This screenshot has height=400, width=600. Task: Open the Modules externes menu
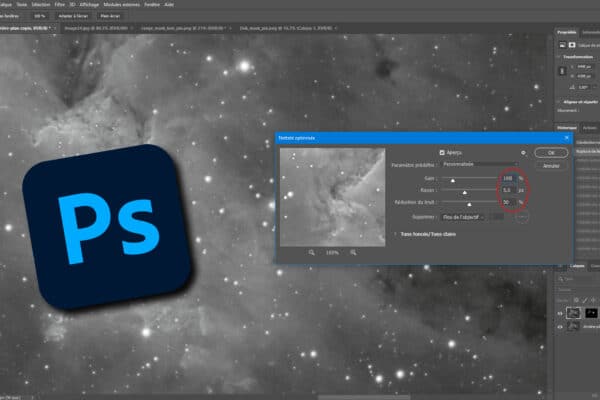[121, 5]
